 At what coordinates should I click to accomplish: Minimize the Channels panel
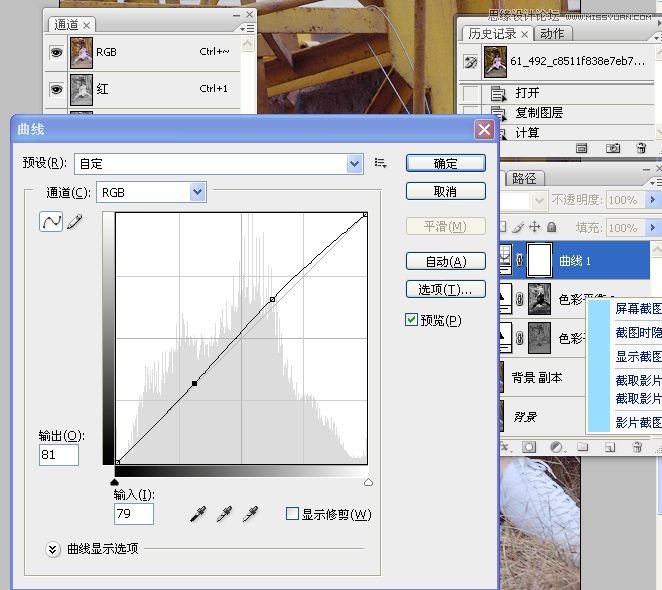236,15
